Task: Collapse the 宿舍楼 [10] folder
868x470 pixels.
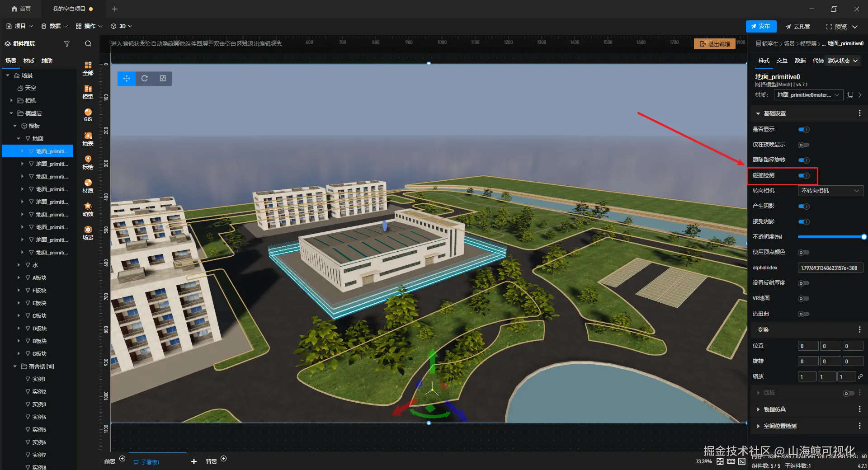Action: [15, 367]
